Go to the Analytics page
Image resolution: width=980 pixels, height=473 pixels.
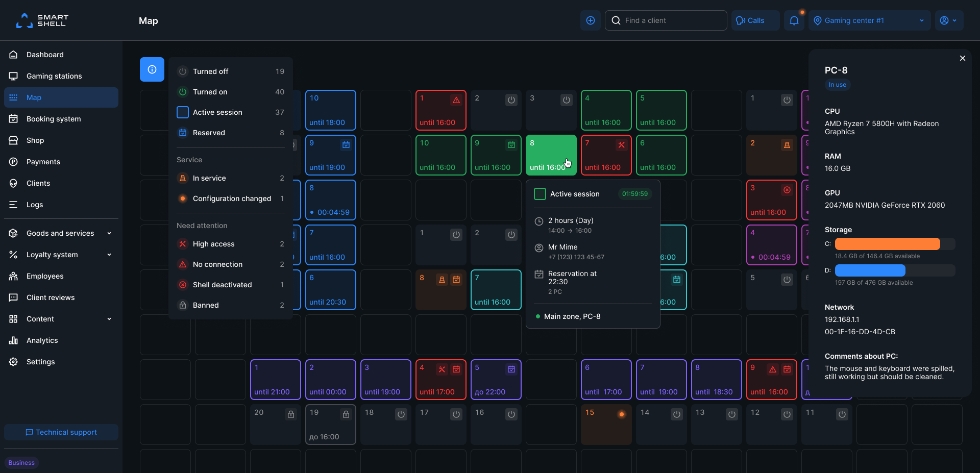[x=42, y=340]
